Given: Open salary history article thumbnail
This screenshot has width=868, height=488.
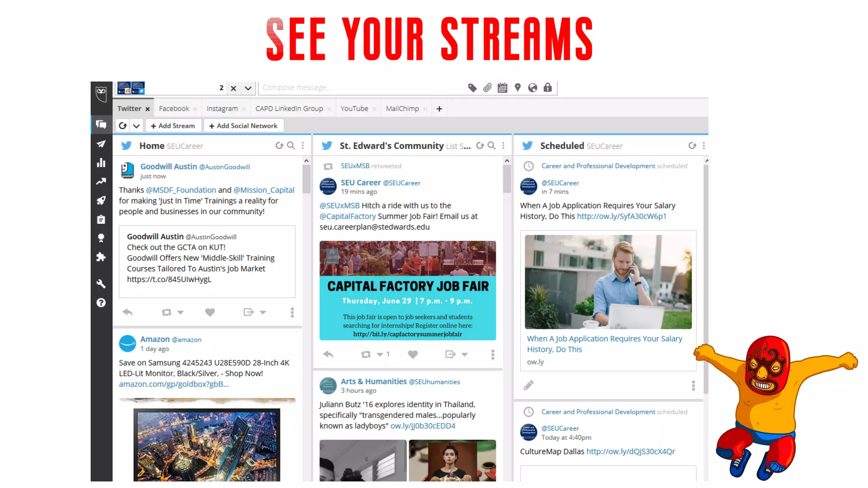Looking at the screenshot, I should (608, 282).
